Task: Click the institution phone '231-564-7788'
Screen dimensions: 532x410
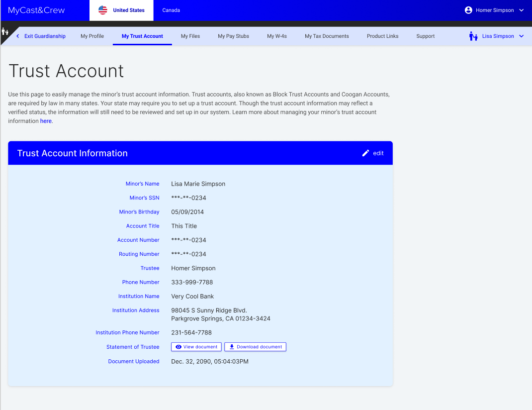Action: (x=191, y=332)
